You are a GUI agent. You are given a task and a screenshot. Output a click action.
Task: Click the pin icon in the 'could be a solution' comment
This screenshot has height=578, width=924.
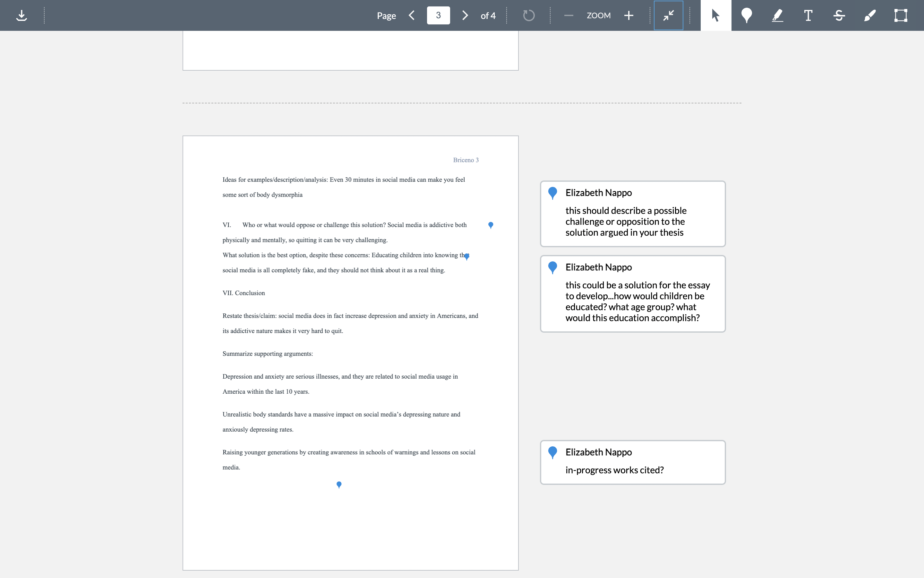pyautogui.click(x=552, y=267)
